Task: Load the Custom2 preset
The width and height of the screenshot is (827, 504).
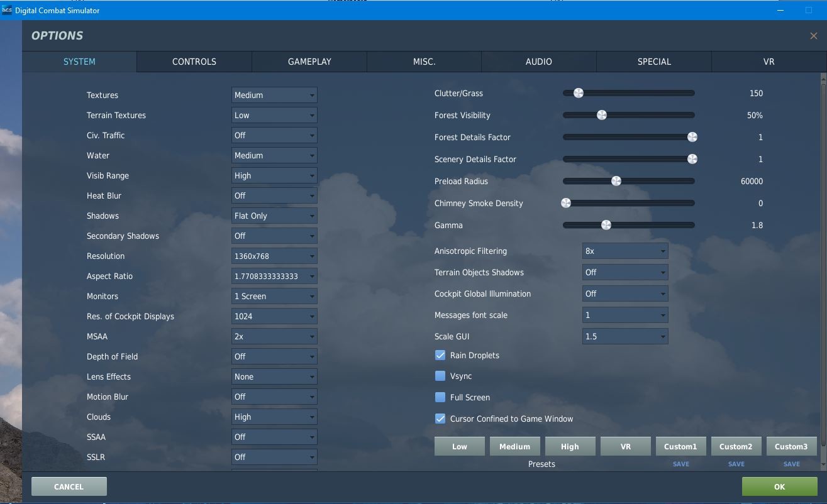Action: pos(736,446)
